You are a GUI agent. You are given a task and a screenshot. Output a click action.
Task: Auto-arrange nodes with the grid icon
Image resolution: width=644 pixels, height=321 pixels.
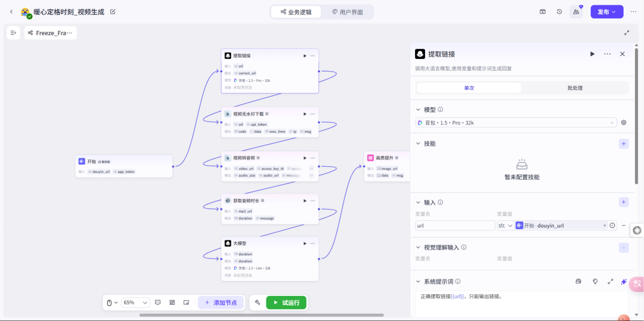click(x=172, y=303)
